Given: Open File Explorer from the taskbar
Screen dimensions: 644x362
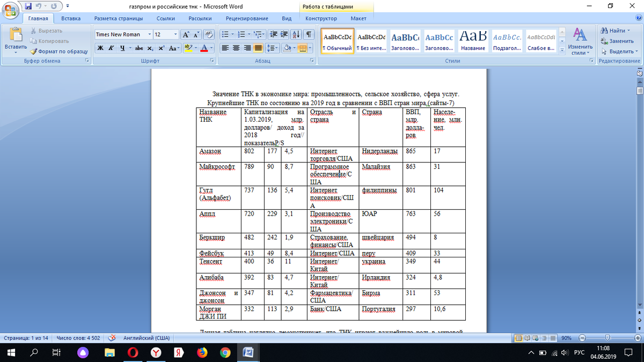Looking at the screenshot, I should coord(109,352).
